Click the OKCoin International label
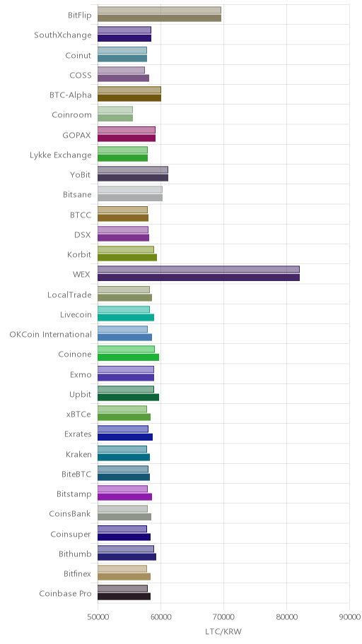Screen dimensions: 362x644 point(51,334)
